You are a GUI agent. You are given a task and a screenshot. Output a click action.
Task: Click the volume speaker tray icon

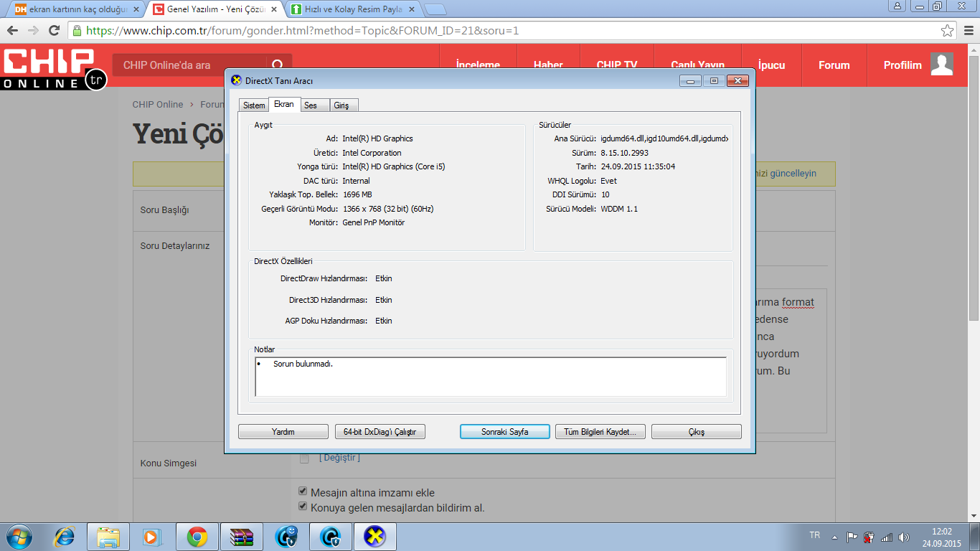click(x=904, y=537)
